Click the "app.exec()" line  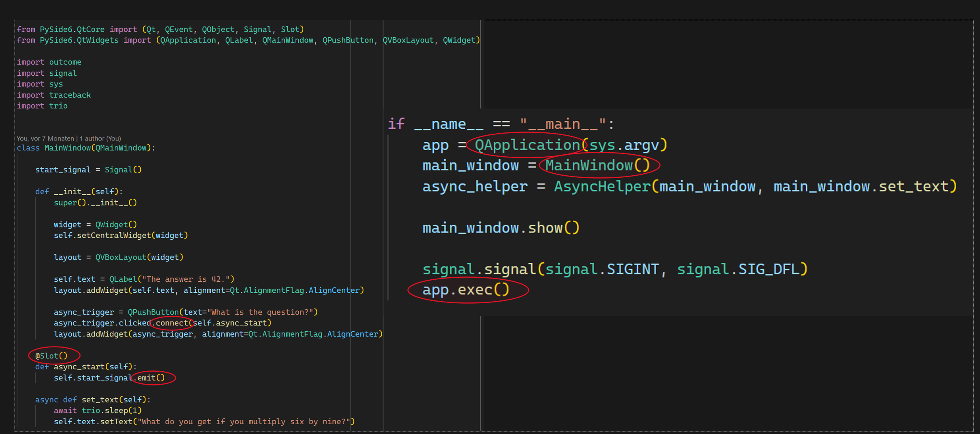466,290
